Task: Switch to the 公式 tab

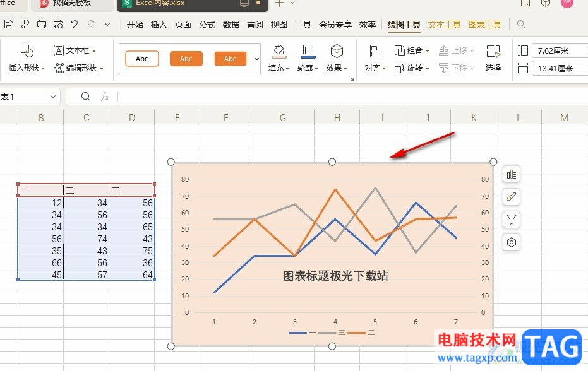Action: pos(207,25)
